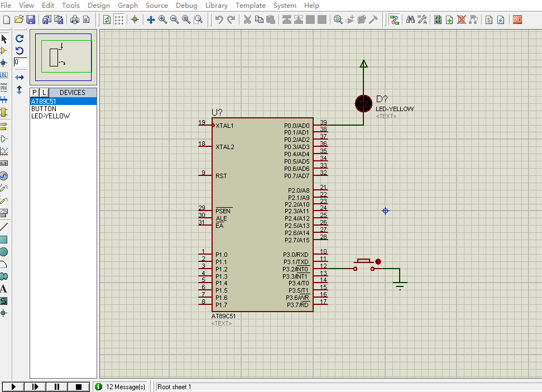Select LED-YELLOW in the devices list
542x392 pixels.
[51, 116]
